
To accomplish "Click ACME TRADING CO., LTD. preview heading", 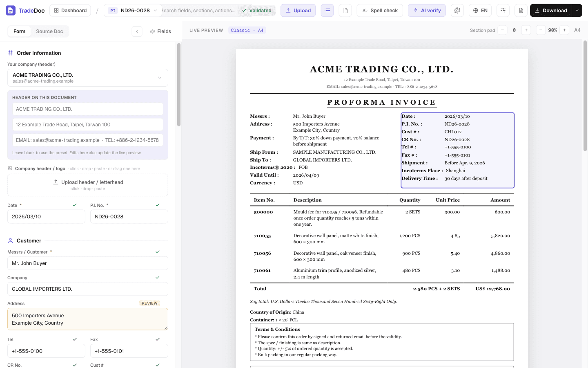I will coord(382,69).
